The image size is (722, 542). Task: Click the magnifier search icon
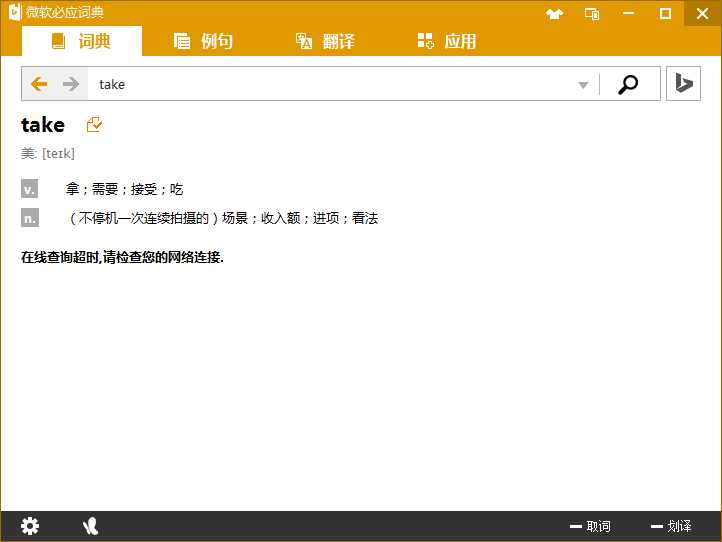[x=628, y=84]
